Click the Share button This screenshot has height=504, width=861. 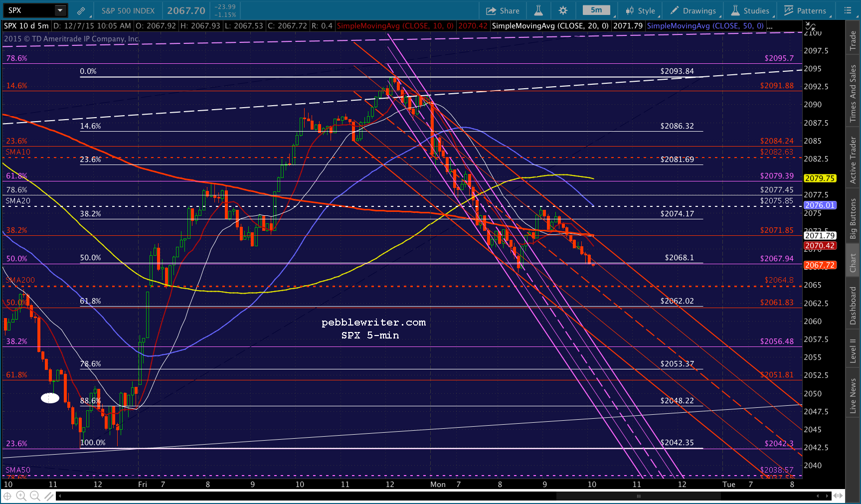coord(503,10)
